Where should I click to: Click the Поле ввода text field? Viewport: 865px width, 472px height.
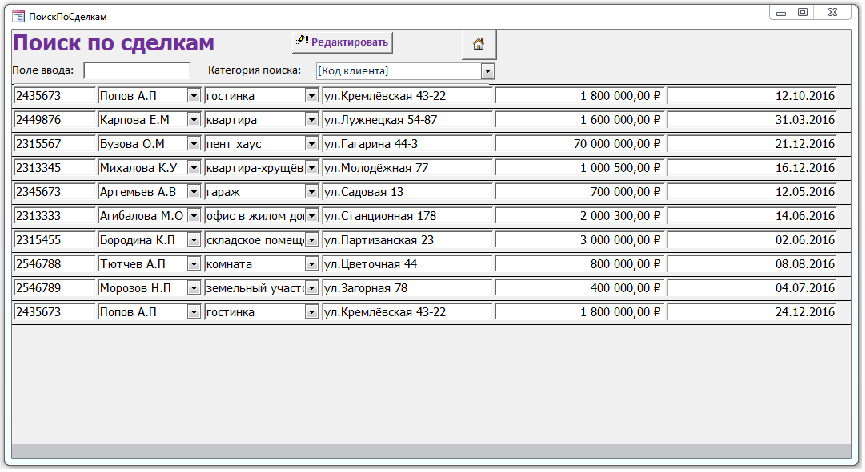point(137,71)
